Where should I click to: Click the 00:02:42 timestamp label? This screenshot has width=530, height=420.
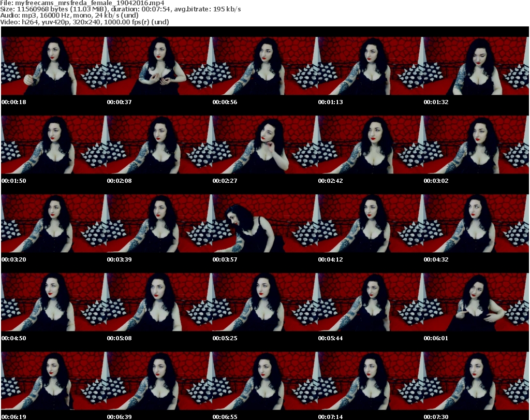click(330, 181)
